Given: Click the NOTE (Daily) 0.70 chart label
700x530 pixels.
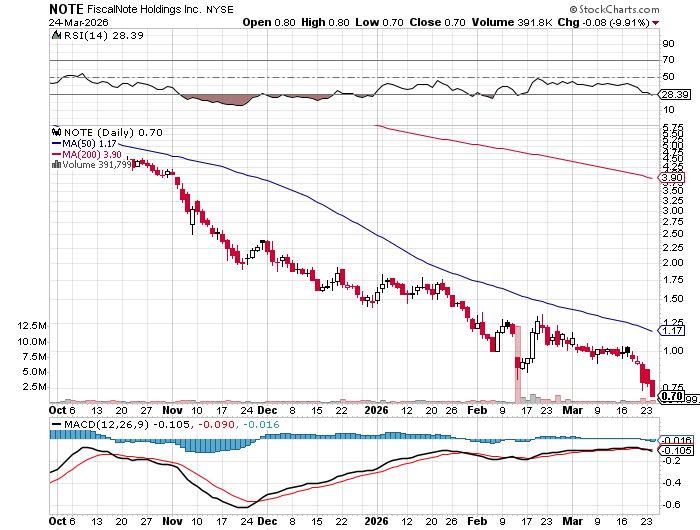Looking at the screenshot, I should [113, 133].
